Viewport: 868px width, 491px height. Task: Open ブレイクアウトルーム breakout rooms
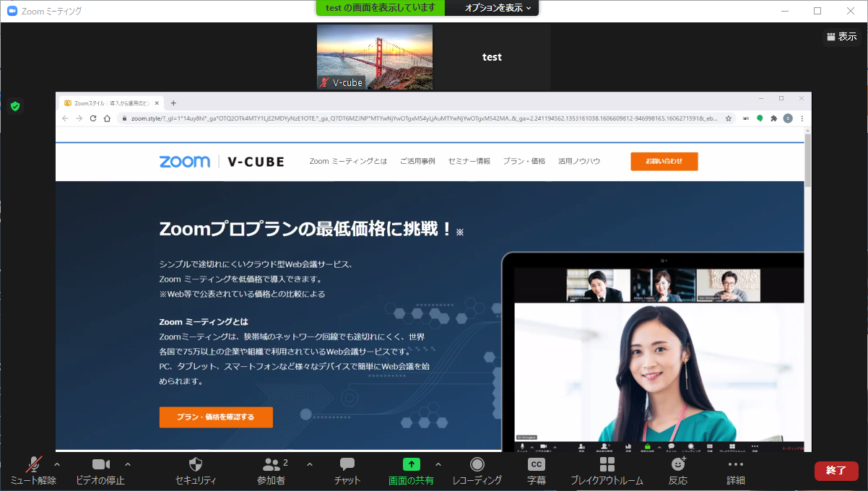607,471
